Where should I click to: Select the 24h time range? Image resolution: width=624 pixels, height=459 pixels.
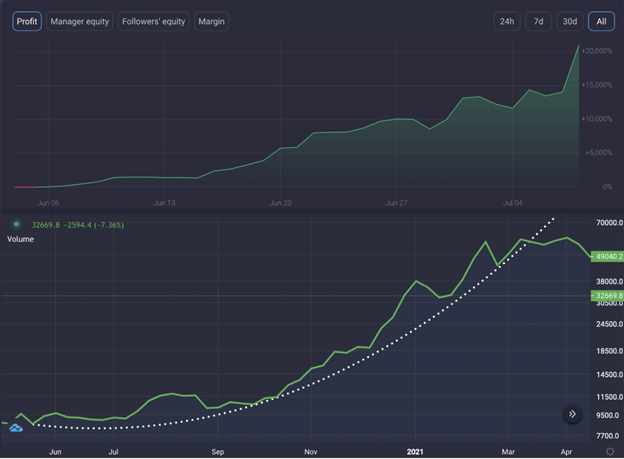(508, 21)
